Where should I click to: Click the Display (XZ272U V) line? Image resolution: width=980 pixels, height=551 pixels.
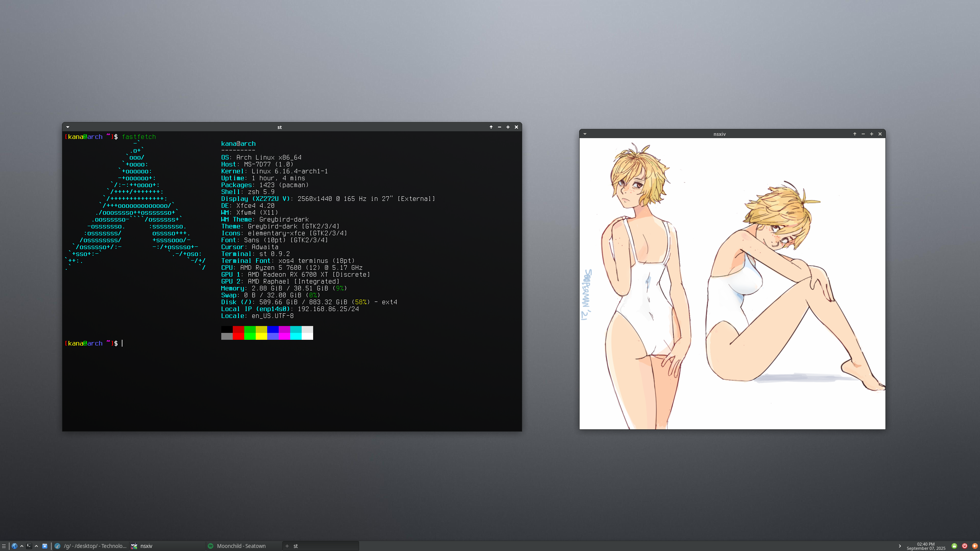pos(328,199)
